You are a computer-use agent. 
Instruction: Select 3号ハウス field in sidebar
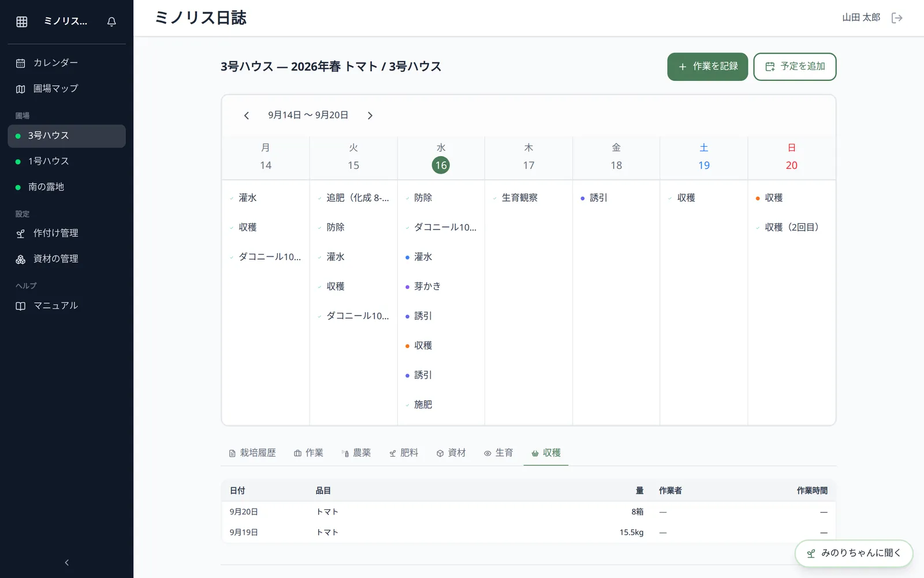[x=66, y=136]
